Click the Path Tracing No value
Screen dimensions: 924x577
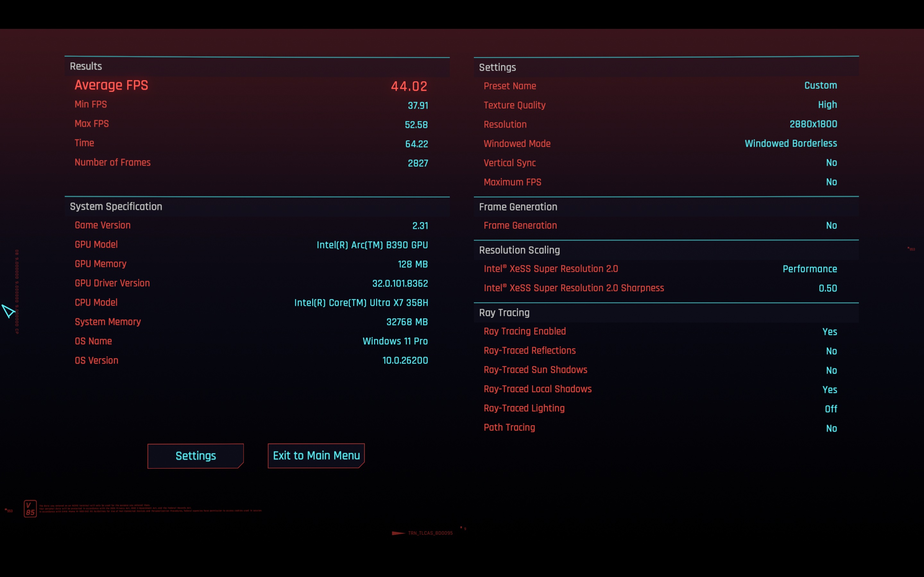831,428
